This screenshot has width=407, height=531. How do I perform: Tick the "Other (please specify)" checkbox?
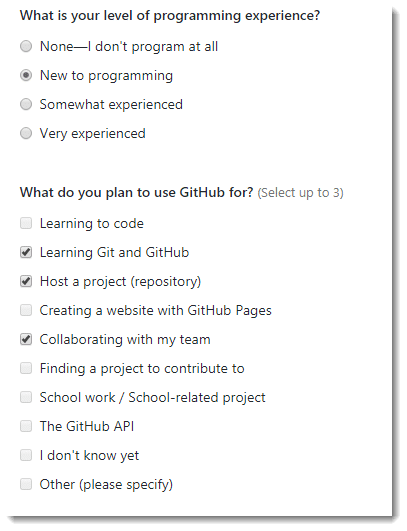tap(26, 484)
